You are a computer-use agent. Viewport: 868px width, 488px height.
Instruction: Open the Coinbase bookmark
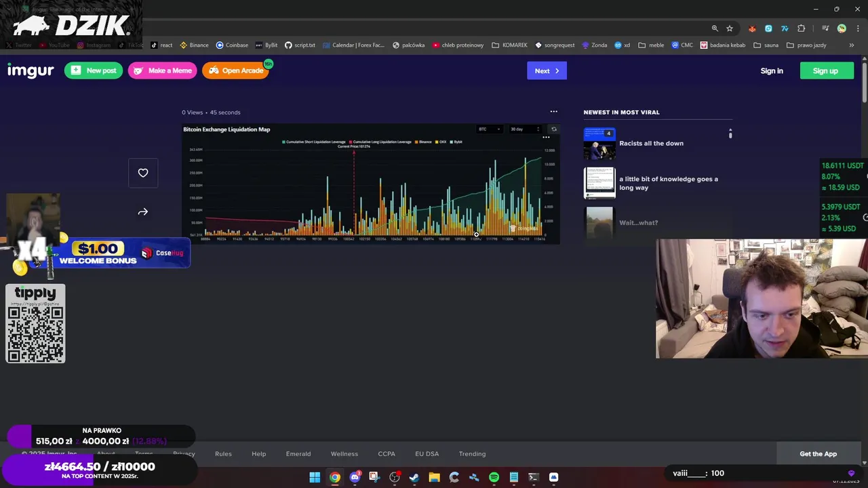(232, 45)
